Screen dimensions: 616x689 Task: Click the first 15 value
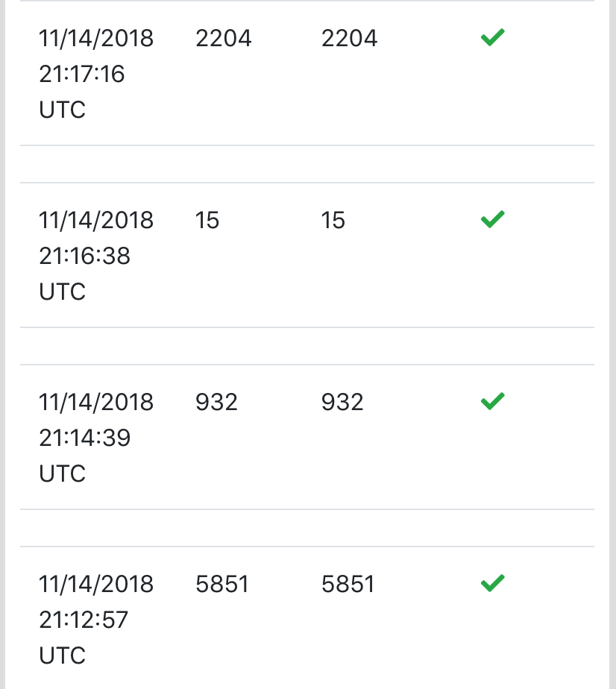[207, 220]
